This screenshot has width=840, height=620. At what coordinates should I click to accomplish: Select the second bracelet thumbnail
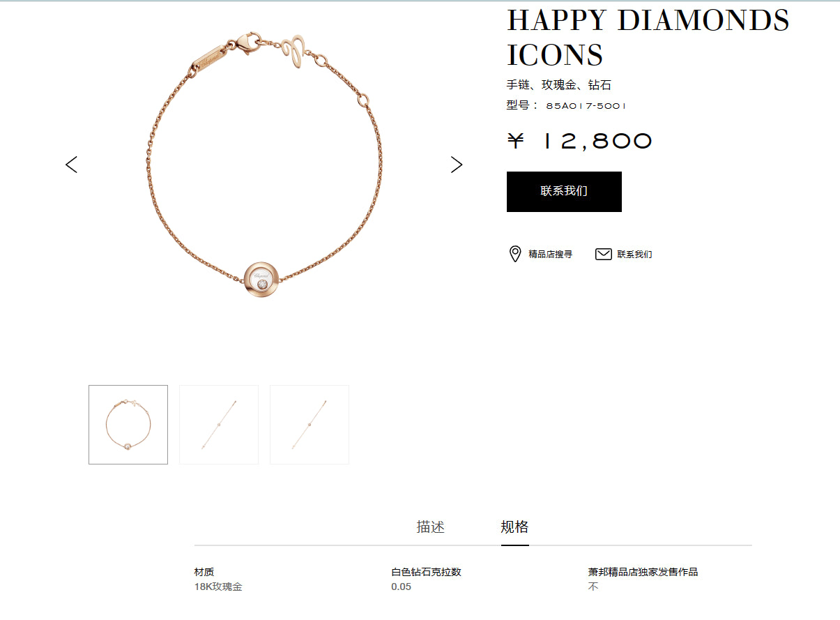click(219, 425)
